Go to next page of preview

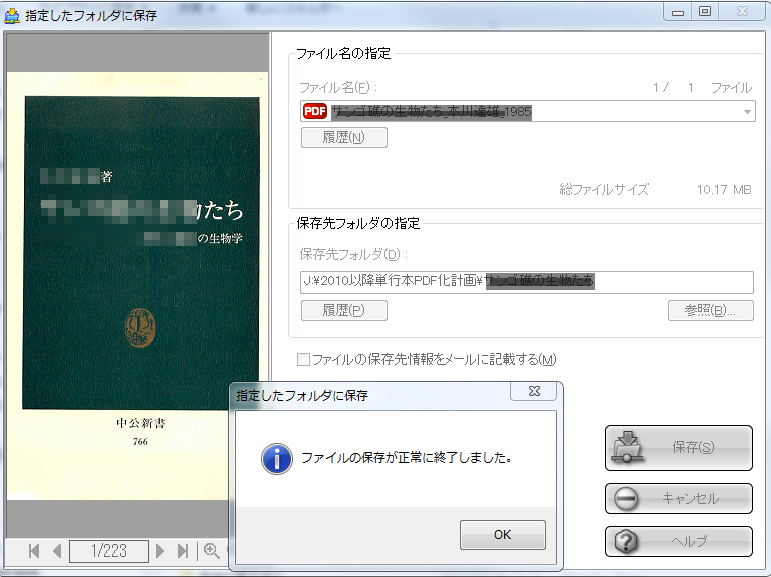tap(160, 551)
